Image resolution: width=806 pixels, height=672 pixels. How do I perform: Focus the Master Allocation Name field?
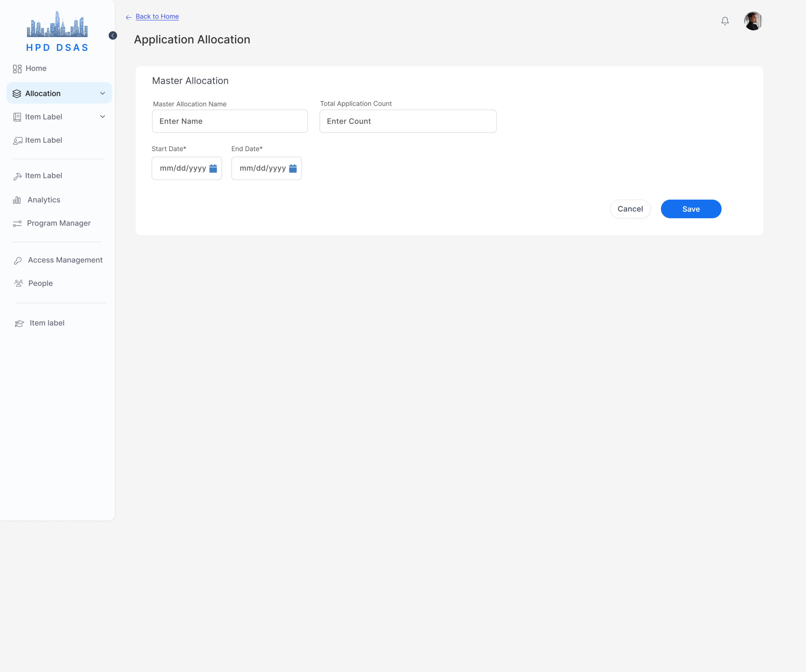(230, 121)
